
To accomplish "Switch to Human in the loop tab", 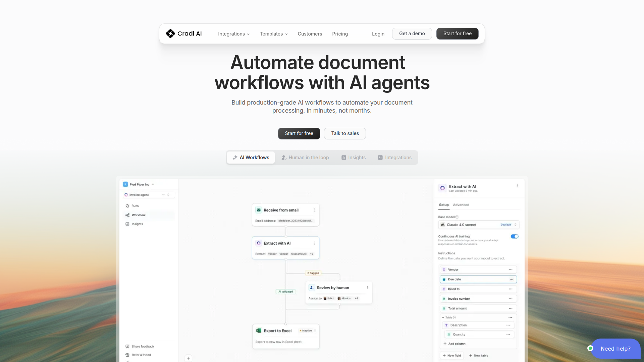I will point(305,158).
